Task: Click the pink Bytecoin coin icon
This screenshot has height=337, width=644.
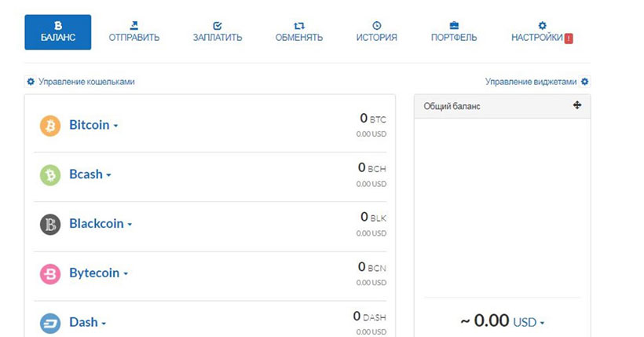Action: coord(50,273)
